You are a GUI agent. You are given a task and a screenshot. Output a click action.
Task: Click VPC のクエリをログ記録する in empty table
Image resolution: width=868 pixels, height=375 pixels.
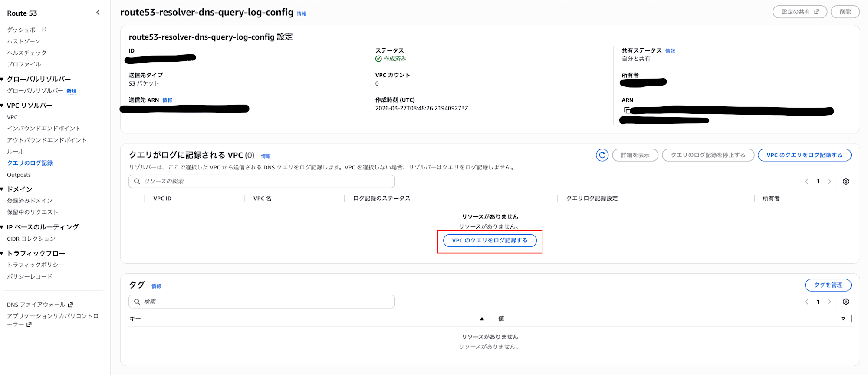(490, 240)
